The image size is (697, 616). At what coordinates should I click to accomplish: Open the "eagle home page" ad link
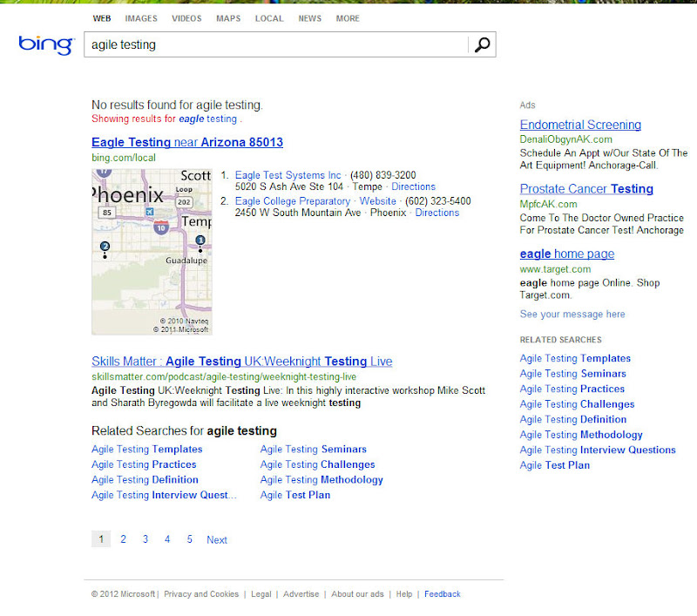566,254
